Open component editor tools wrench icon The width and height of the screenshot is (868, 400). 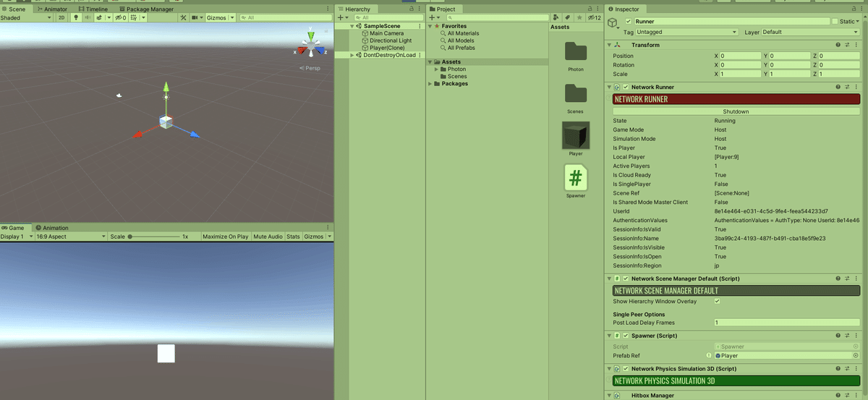[183, 17]
